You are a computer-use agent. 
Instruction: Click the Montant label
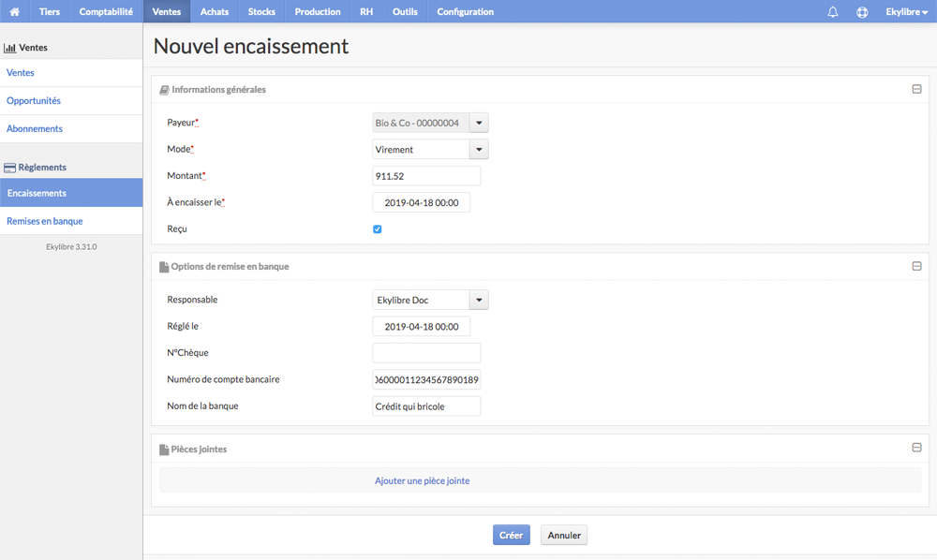186,175
